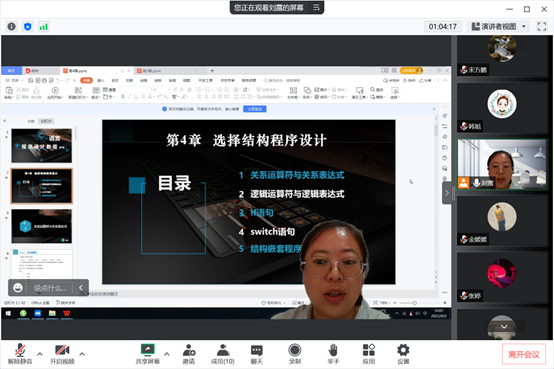Screen dimensions: 554x369
Task: Enter full screen mode
Action: click(x=542, y=27)
